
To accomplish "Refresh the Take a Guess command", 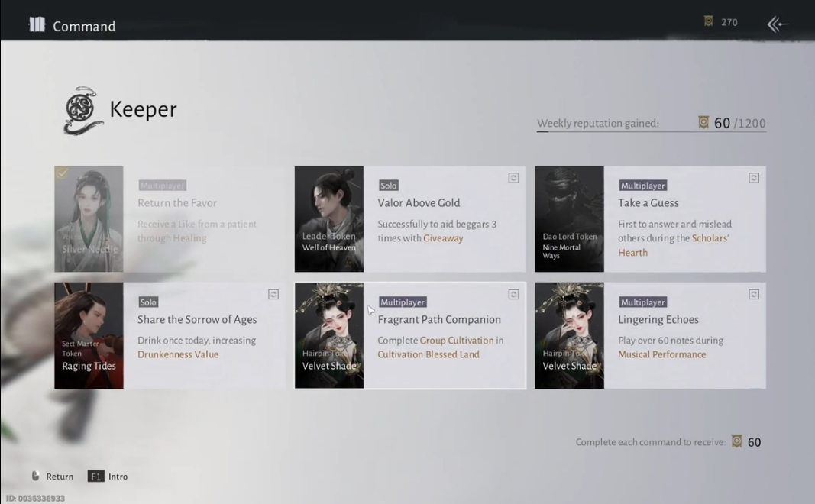I will coord(754,178).
